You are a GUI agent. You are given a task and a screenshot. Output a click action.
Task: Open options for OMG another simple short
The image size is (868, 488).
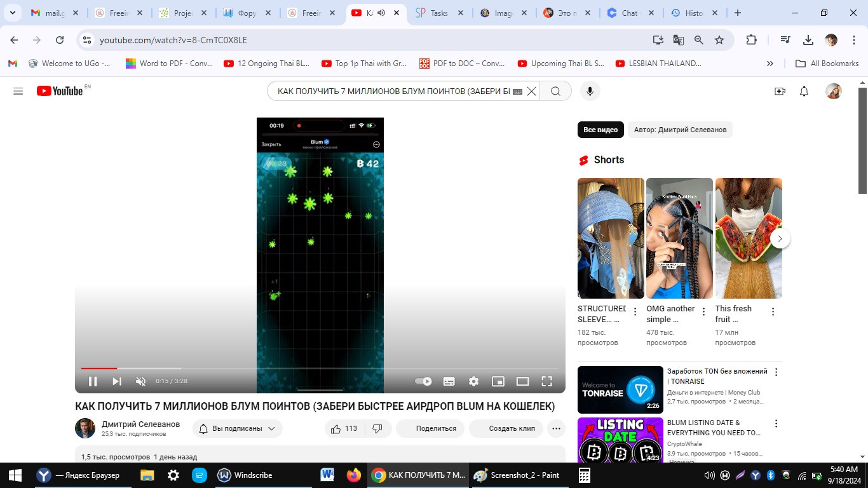(703, 312)
